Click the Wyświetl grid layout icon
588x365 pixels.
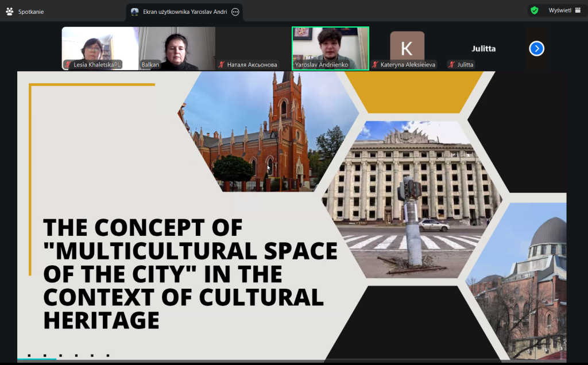578,10
